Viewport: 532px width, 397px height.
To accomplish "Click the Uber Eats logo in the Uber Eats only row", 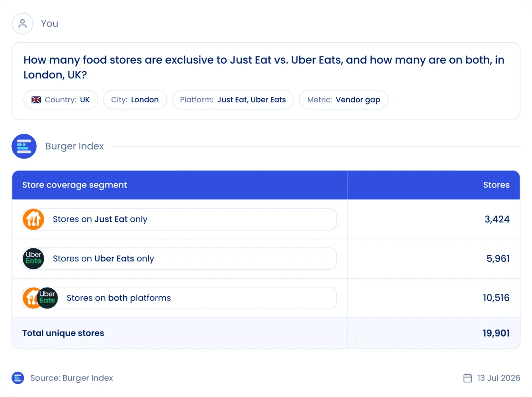I will click(33, 258).
